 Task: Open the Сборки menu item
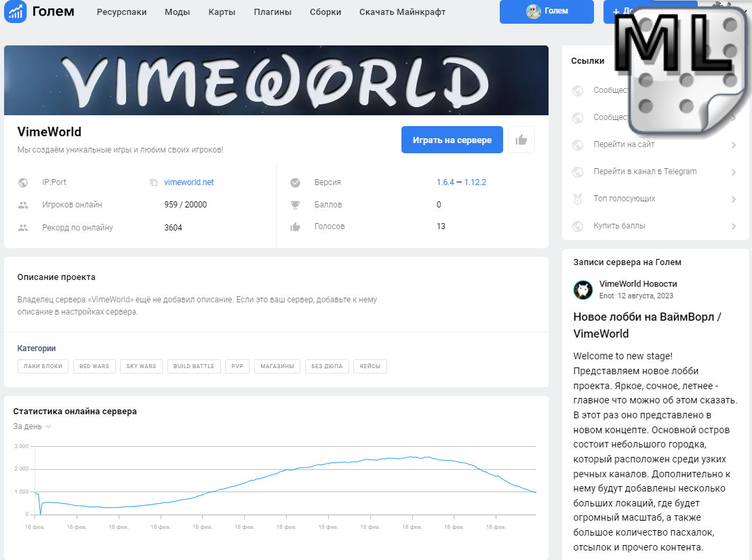325,12
